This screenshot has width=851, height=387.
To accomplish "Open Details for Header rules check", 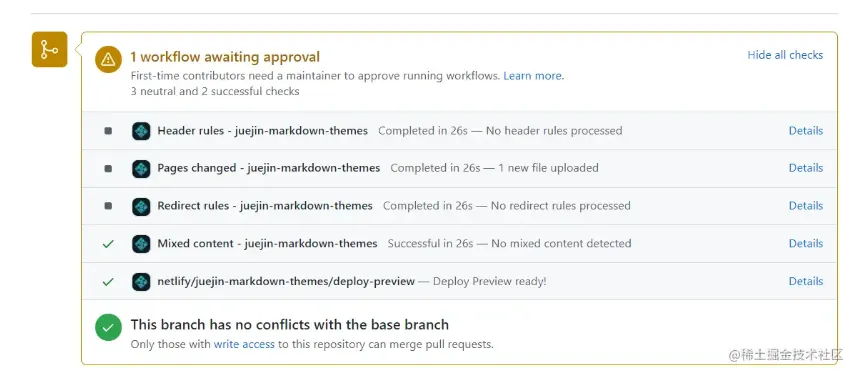I will (x=805, y=131).
